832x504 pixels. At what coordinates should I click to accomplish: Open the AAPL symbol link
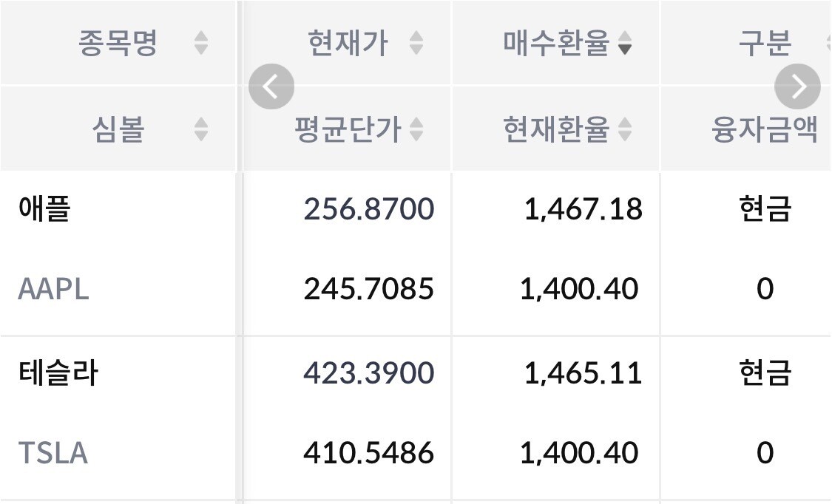coord(53,289)
